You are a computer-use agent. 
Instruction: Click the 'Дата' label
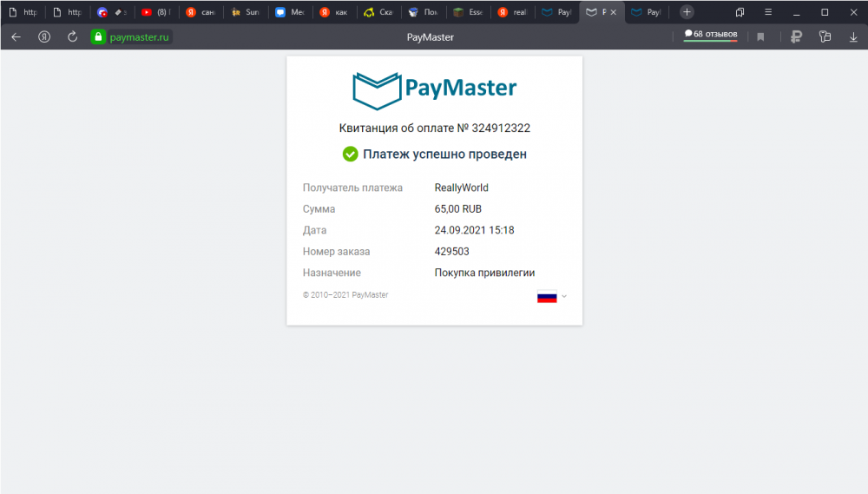(314, 230)
